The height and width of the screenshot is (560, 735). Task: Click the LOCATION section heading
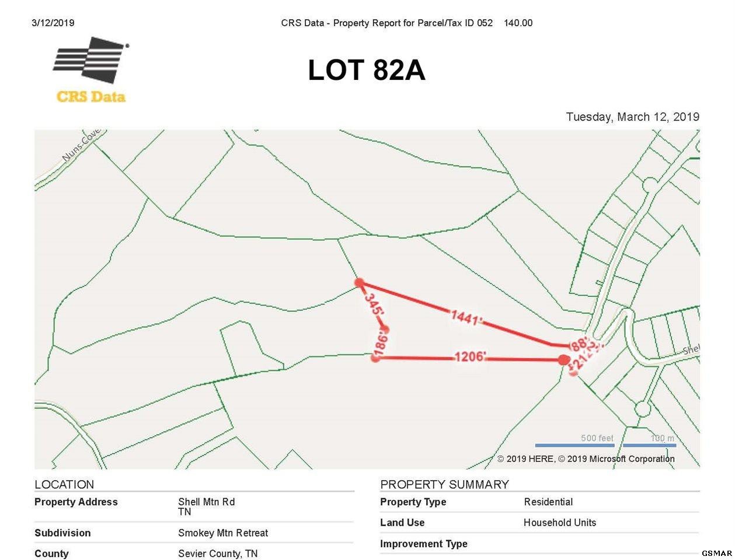[64, 484]
